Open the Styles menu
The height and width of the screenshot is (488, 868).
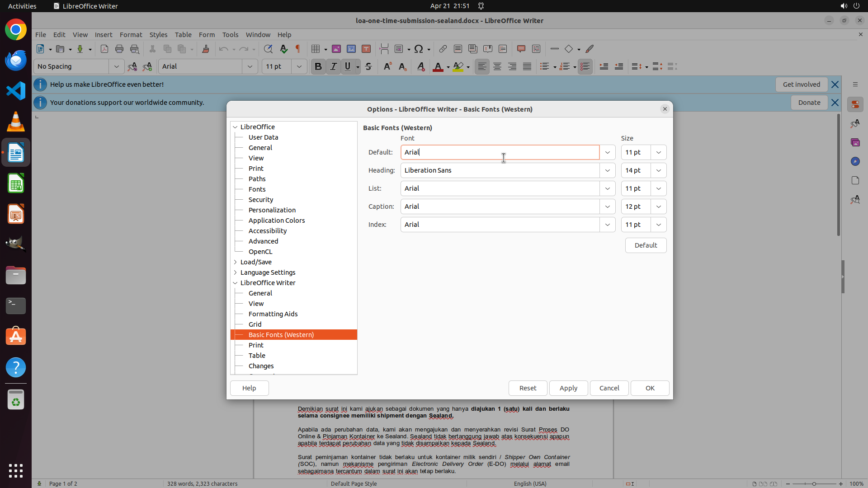pos(158,34)
